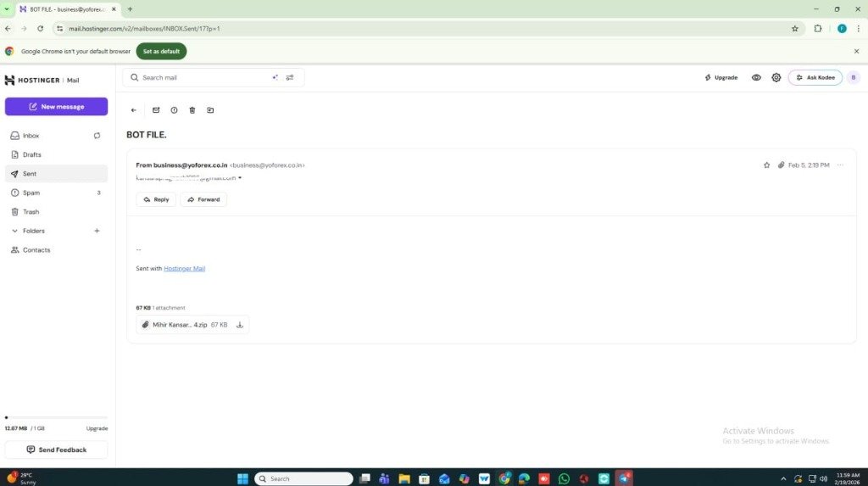Image resolution: width=868 pixels, height=486 pixels.
Task: Dismiss the default browser notification bar
Action: coord(856,51)
